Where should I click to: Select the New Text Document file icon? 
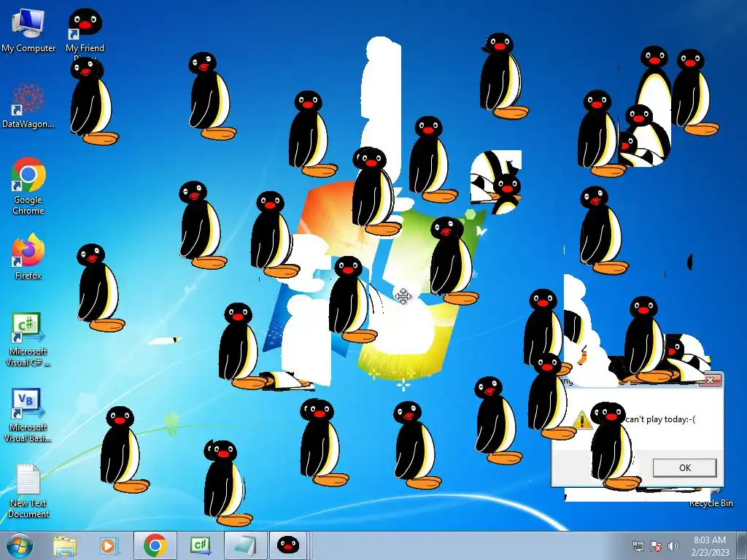28,491
